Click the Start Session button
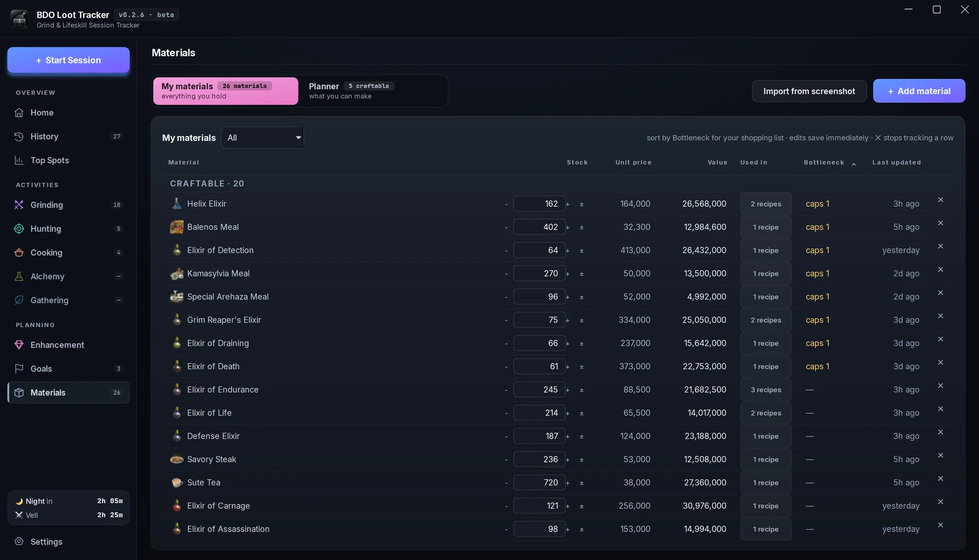This screenshot has width=979, height=560. click(69, 60)
